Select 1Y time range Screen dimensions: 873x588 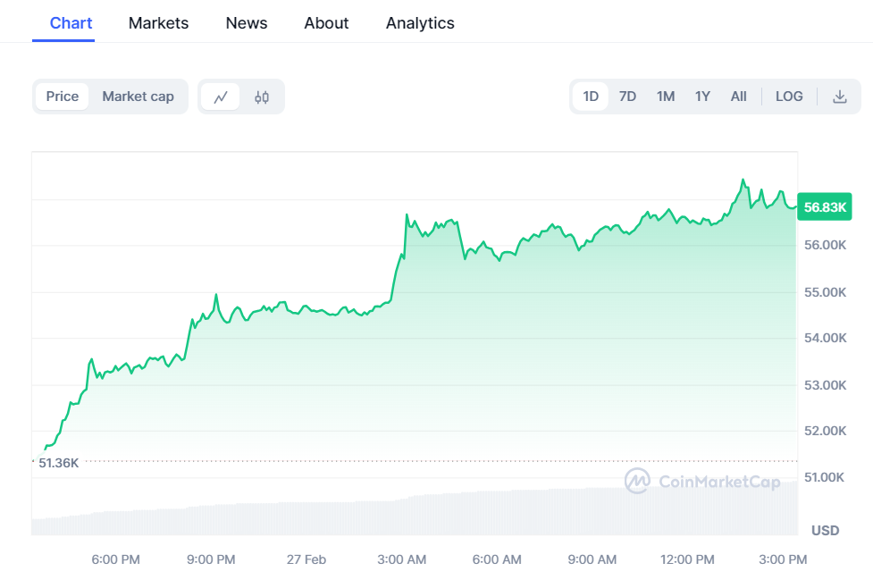coord(703,97)
